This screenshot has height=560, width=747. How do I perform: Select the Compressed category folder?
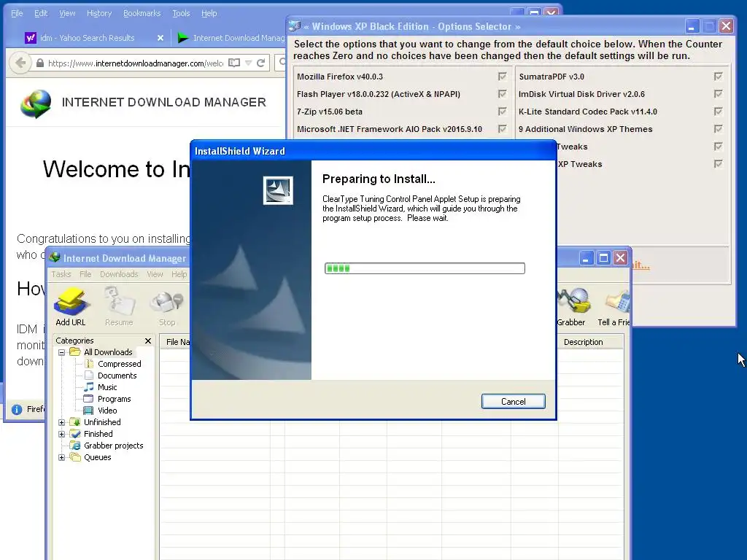point(119,364)
